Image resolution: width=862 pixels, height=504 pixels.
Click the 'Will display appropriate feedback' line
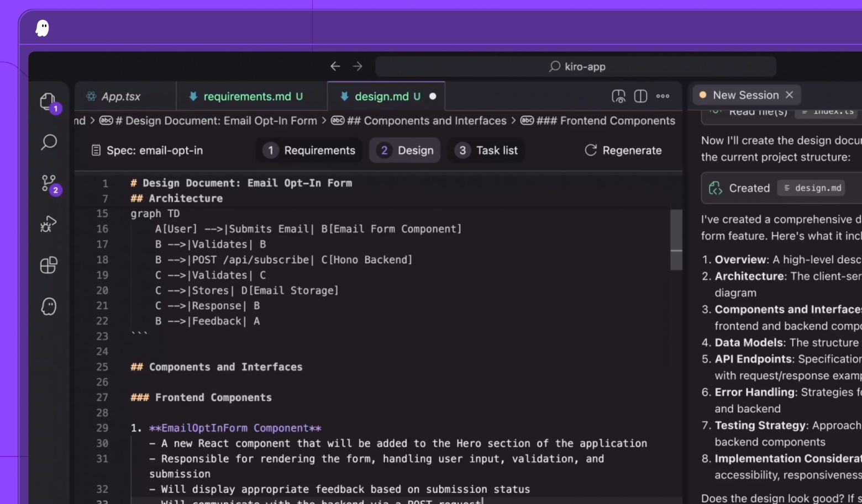coord(339,489)
